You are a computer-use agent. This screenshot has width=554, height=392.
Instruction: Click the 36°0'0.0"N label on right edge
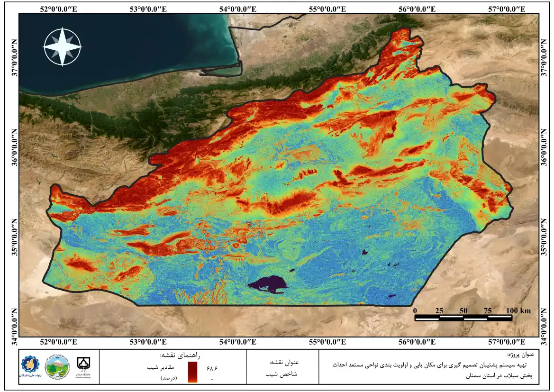click(544, 148)
